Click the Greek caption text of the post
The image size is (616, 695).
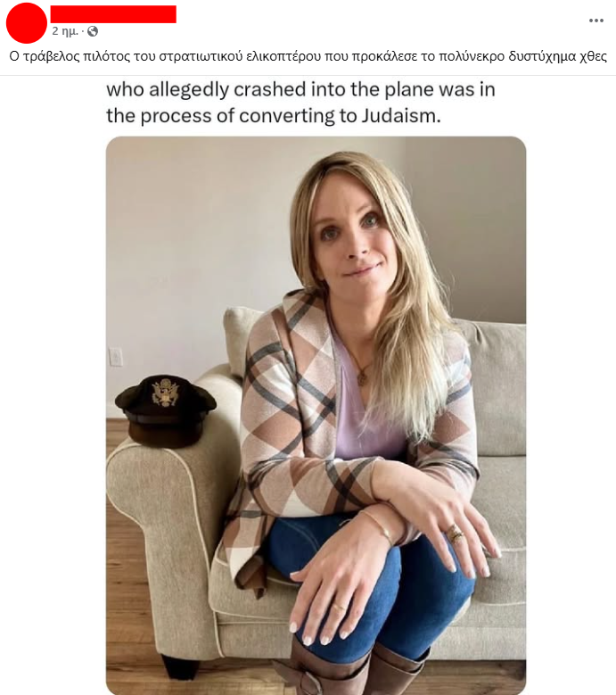308,57
